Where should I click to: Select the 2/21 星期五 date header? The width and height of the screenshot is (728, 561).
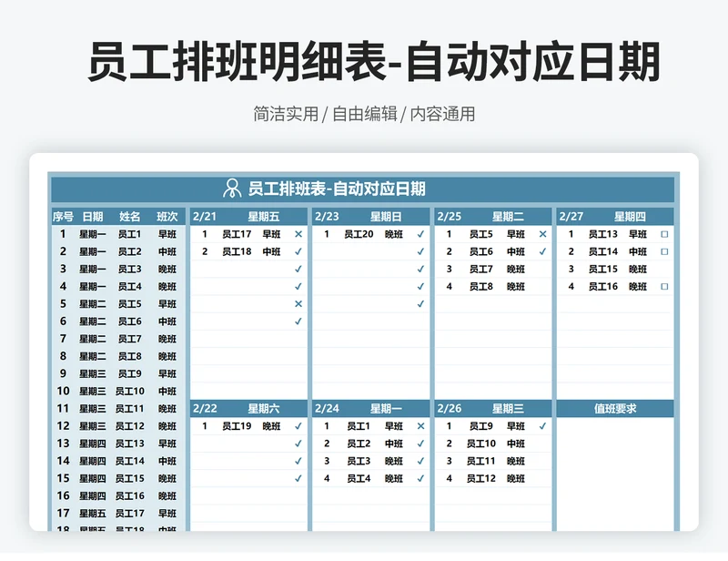point(248,217)
